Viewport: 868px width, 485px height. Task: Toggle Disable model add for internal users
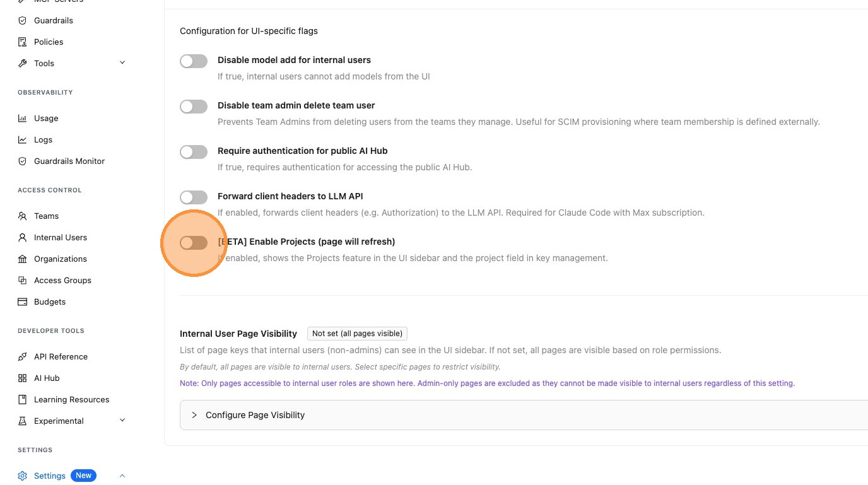click(194, 61)
